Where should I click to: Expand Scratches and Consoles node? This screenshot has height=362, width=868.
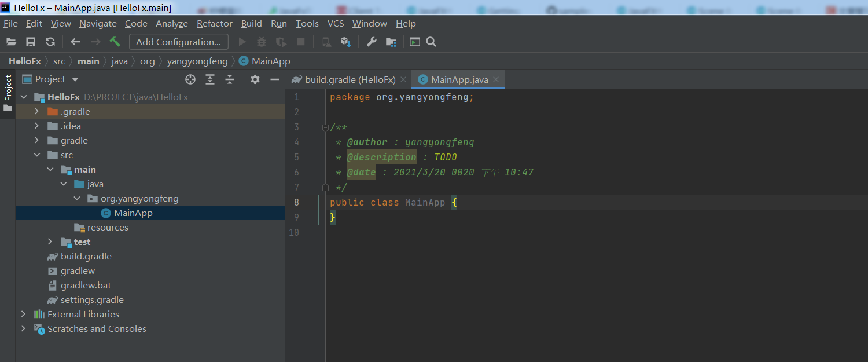tap(24, 328)
